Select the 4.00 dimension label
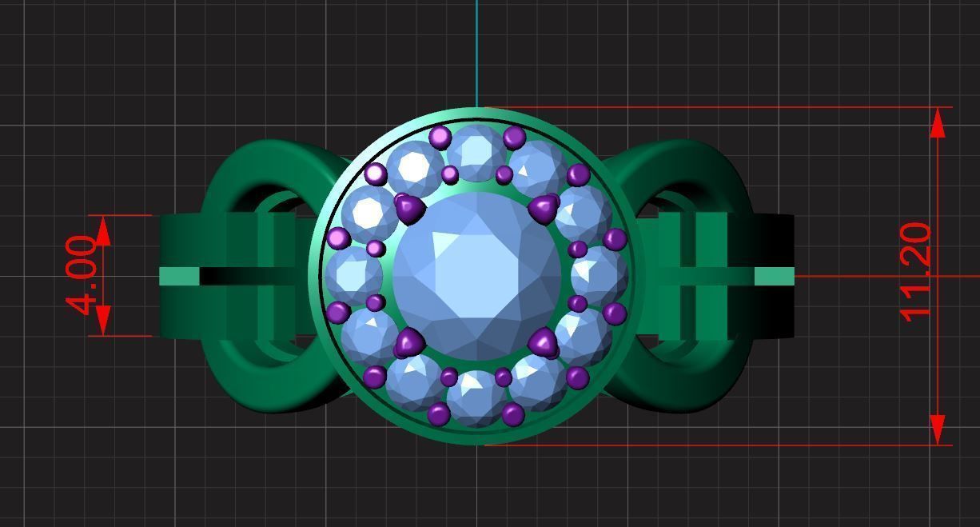Viewport: 980px width, 527px height. point(82,275)
